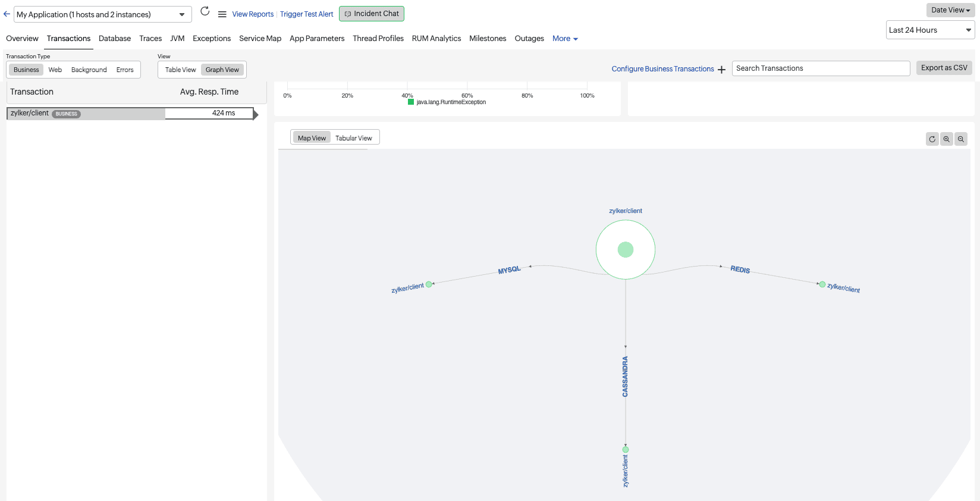Zoom in on the transaction map
980x501 pixels.
tap(946, 139)
